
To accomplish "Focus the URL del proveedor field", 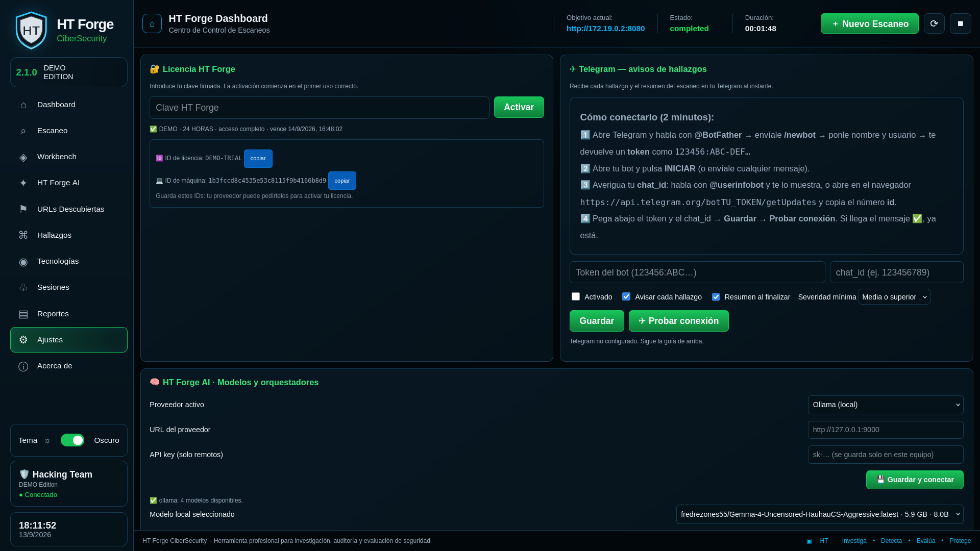I will pos(886,430).
